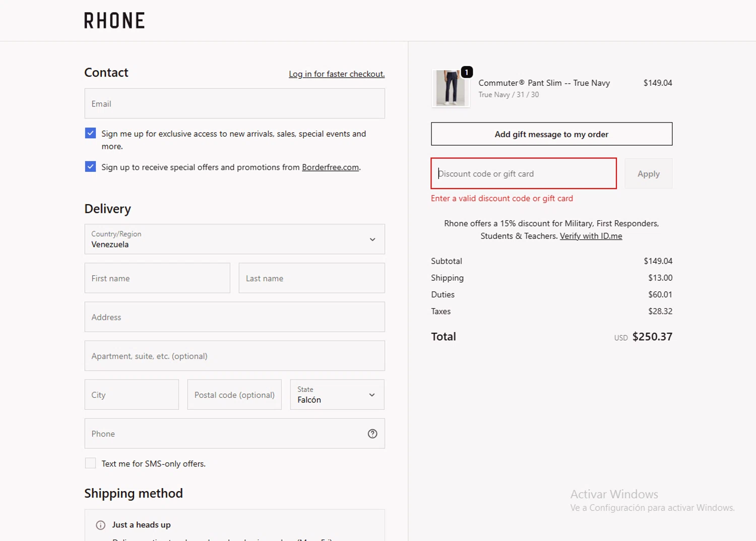Click the Phone input field
This screenshot has width=756, height=541.
pos(234,433)
